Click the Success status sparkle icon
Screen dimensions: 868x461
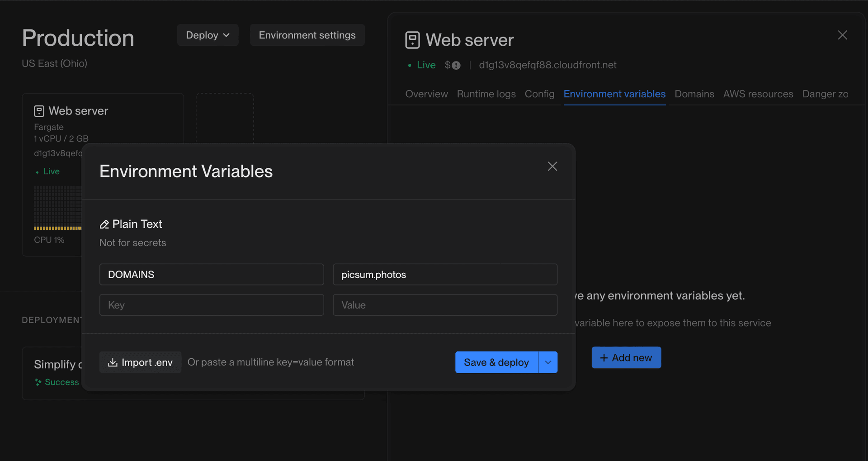[x=38, y=382]
